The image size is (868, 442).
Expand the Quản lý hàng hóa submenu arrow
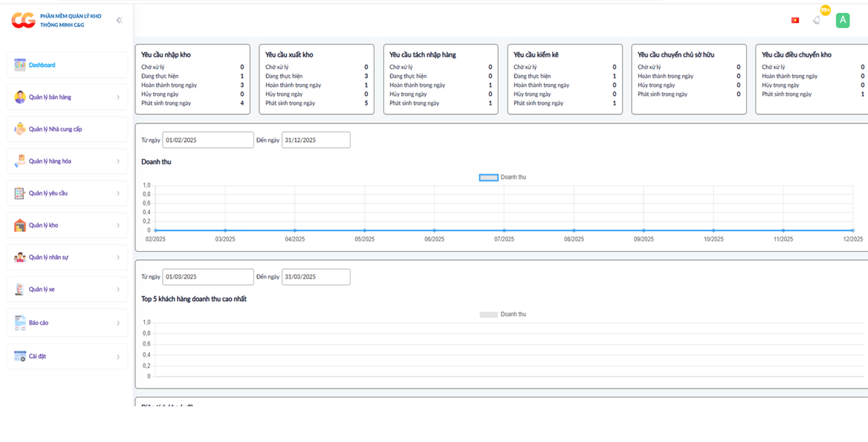[x=118, y=161]
